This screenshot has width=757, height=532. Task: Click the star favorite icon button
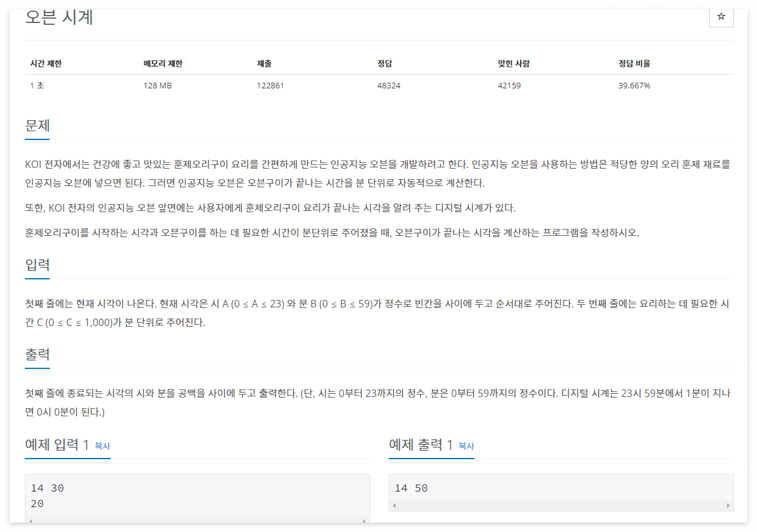(721, 17)
